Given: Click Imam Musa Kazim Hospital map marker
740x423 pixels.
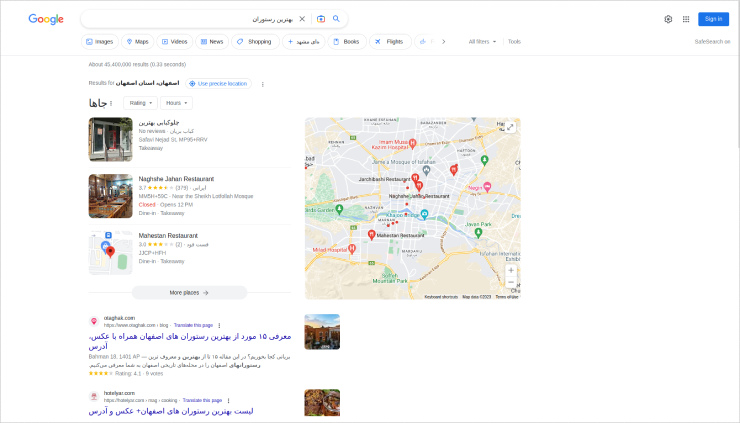Looking at the screenshot, I should pos(412,143).
